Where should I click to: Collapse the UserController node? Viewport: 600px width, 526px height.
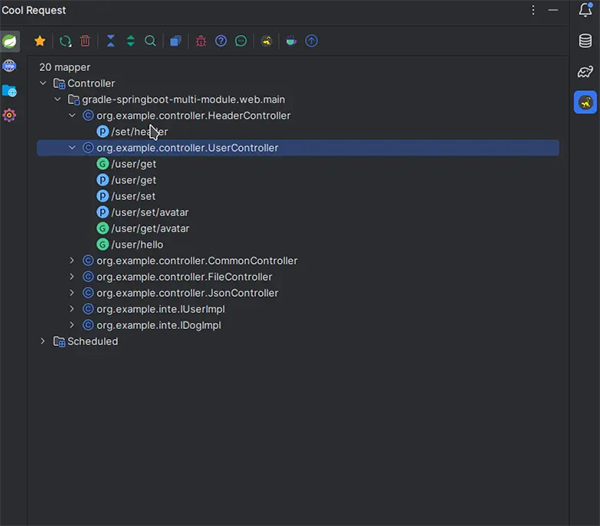point(72,148)
